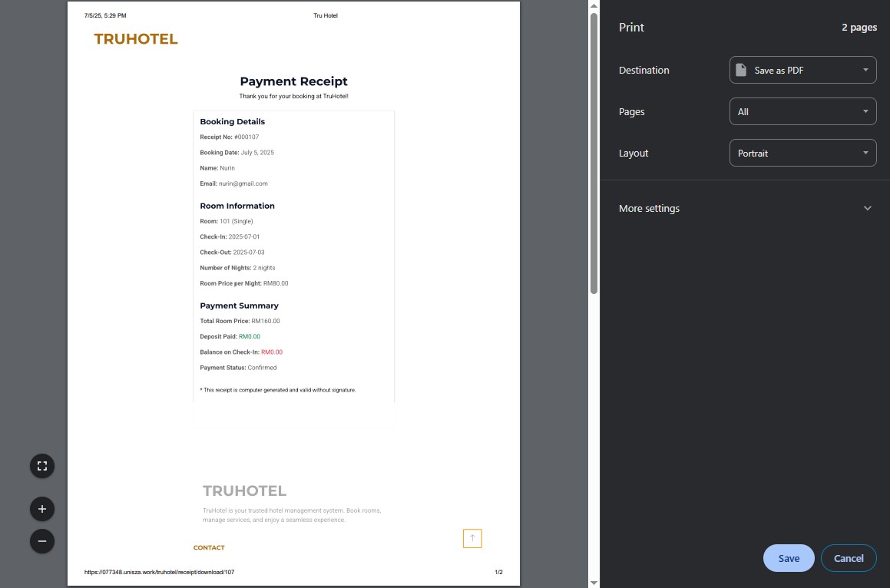
Task: Click the CONTACT heading in the preview
Action: pyautogui.click(x=209, y=548)
